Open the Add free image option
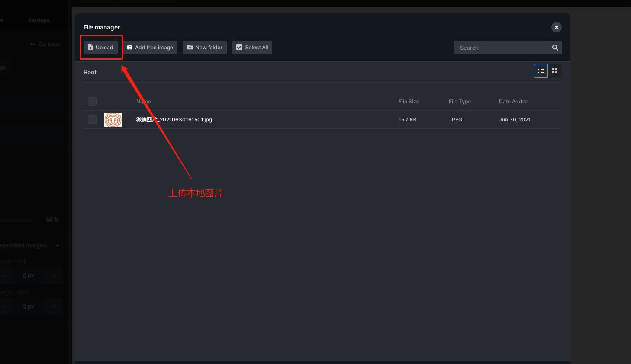Viewport: 631px width, 364px height. 150,48
